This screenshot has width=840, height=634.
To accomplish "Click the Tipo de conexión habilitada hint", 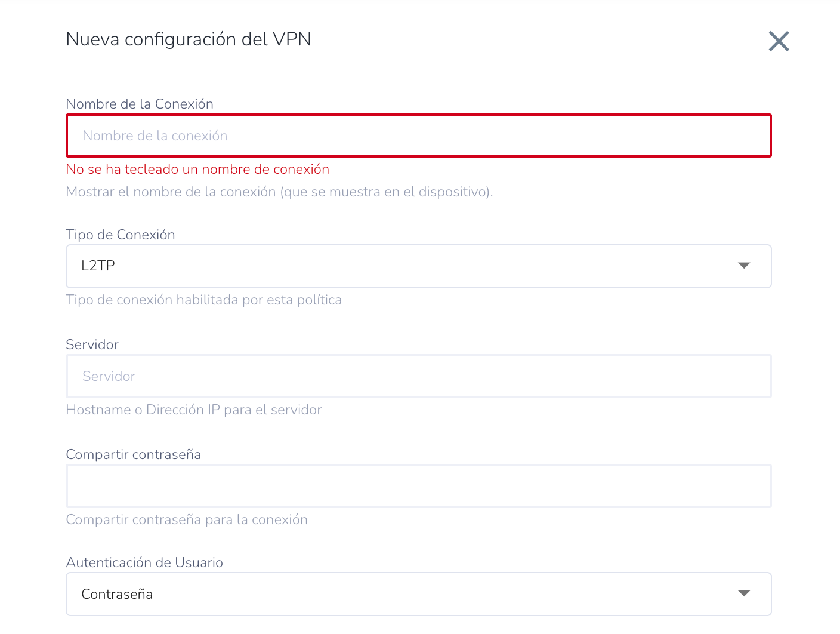I will 203,300.
